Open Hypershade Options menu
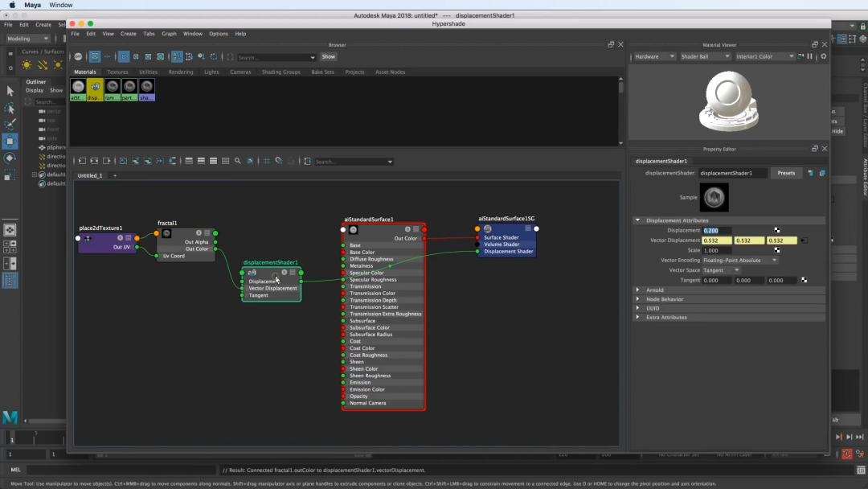Image resolution: width=868 pixels, height=489 pixels. (x=218, y=34)
